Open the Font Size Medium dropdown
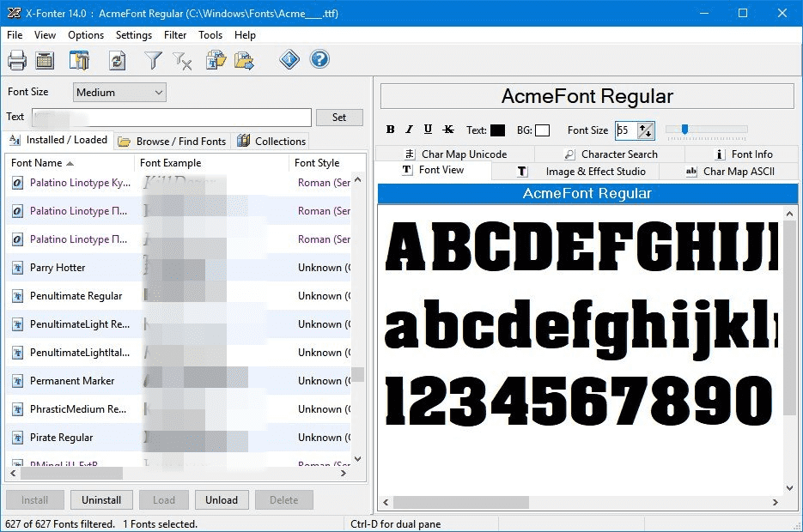This screenshot has width=803, height=532. pos(119,93)
